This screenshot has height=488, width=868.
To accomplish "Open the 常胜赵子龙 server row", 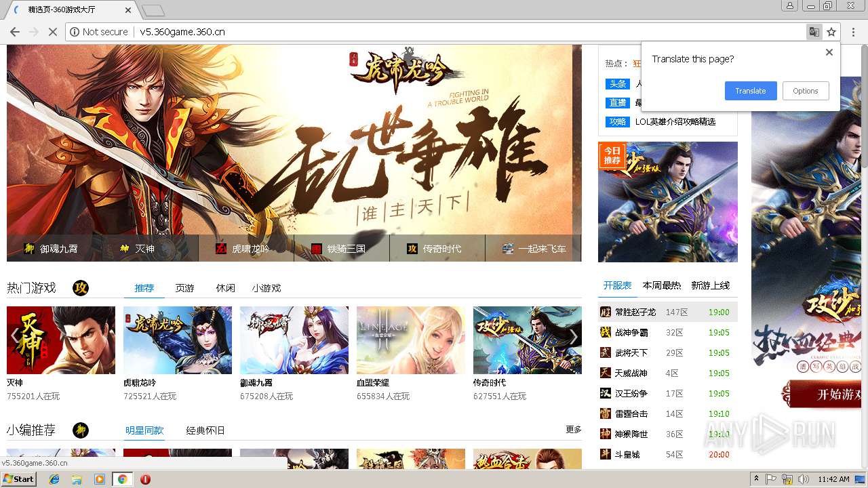I will [668, 312].
